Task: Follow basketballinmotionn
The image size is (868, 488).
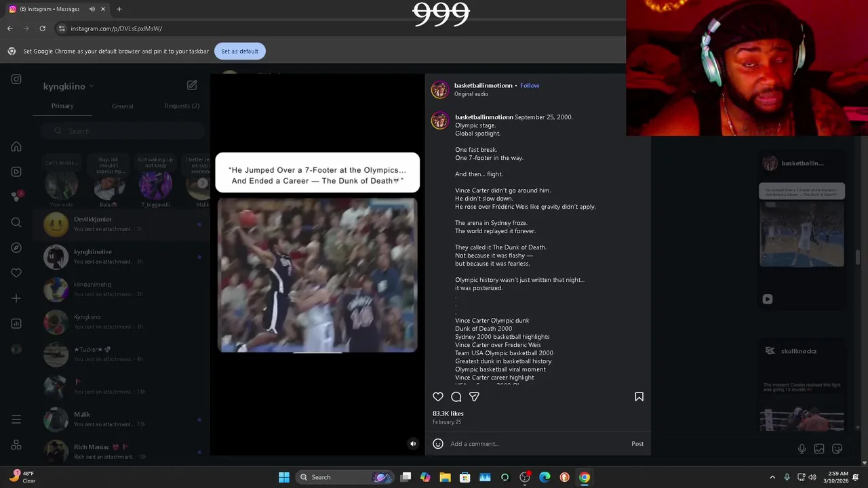Action: click(x=530, y=85)
